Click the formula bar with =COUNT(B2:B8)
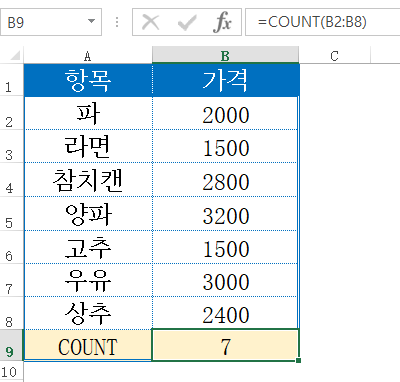This screenshot has height=382, width=400. pyautogui.click(x=323, y=22)
